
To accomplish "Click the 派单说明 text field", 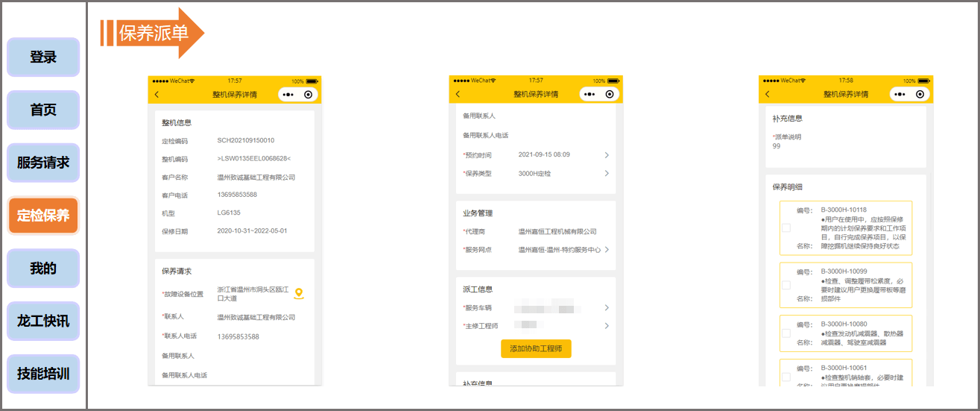I will (842, 147).
